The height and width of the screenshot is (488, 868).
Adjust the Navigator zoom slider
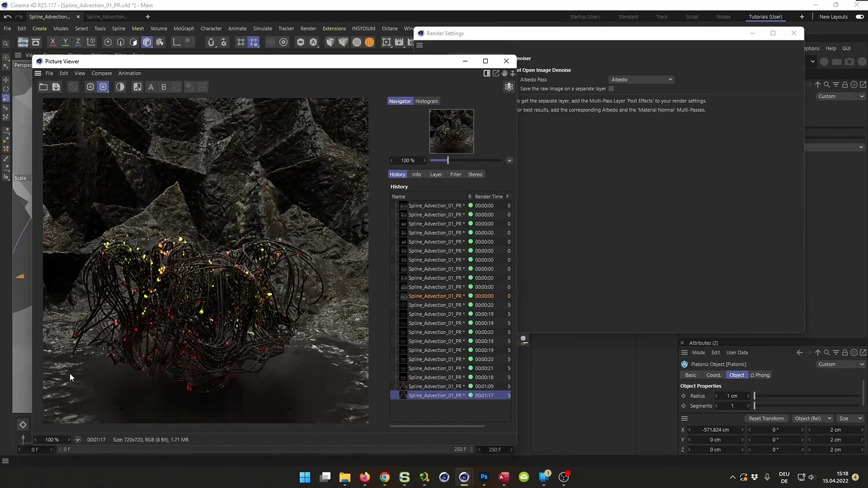coord(448,160)
